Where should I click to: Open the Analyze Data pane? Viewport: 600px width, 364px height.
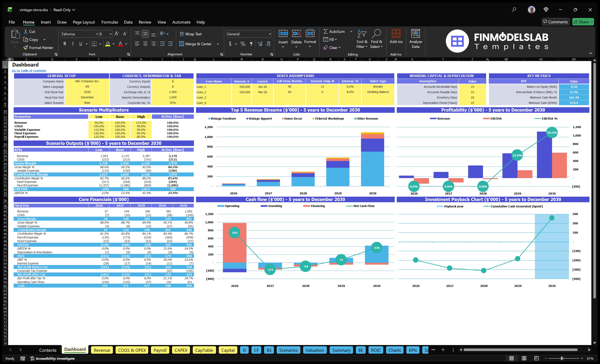(415, 39)
